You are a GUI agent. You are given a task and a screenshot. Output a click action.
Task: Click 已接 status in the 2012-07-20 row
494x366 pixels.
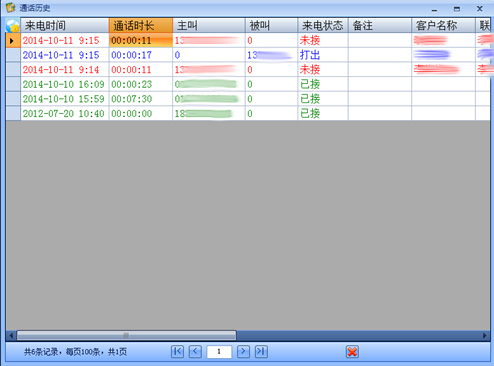click(x=323, y=113)
